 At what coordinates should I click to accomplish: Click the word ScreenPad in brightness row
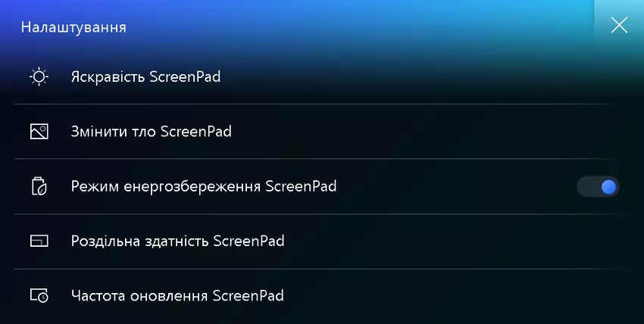(x=185, y=76)
